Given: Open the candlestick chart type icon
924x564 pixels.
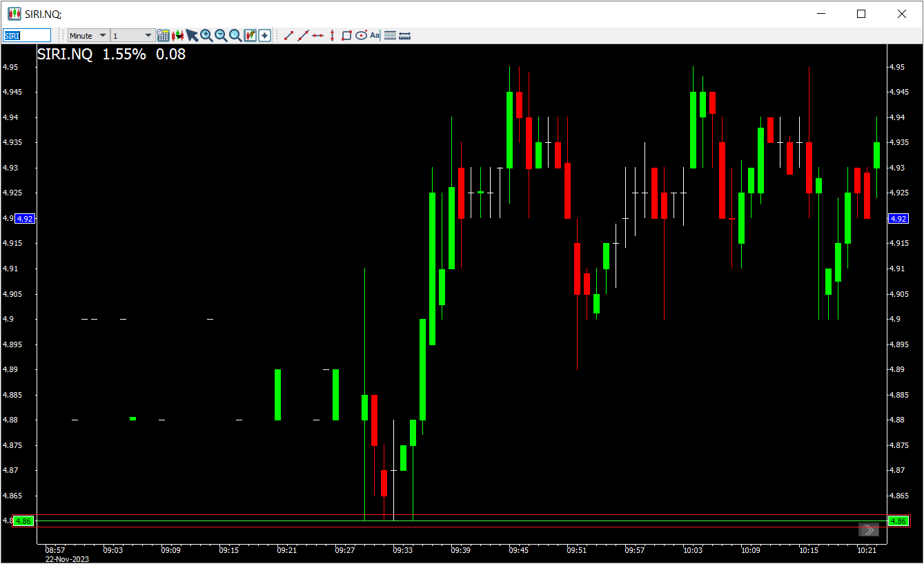Looking at the screenshot, I should (177, 35).
